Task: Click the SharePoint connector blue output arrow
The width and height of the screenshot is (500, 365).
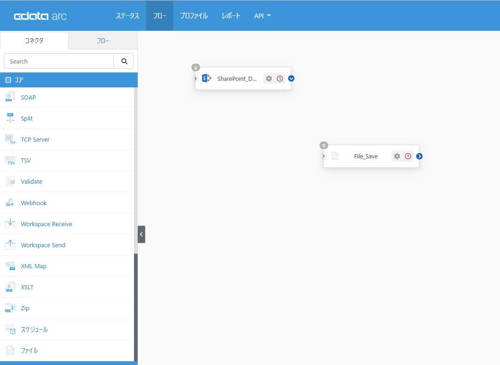Action: (x=291, y=79)
